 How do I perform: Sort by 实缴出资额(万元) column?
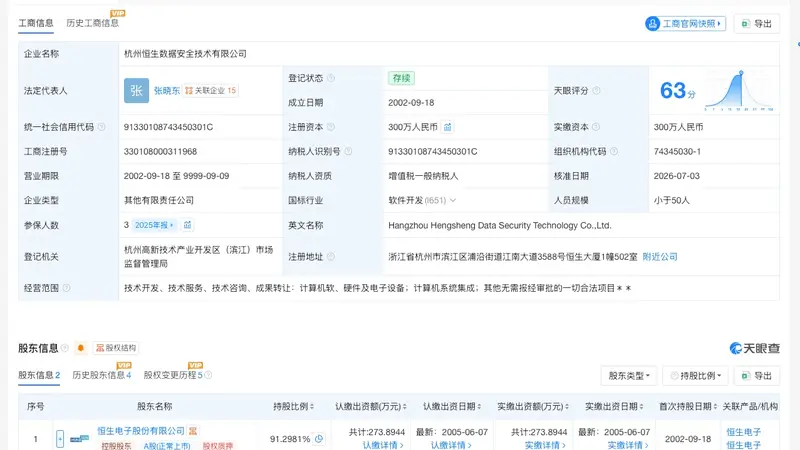click(x=533, y=407)
